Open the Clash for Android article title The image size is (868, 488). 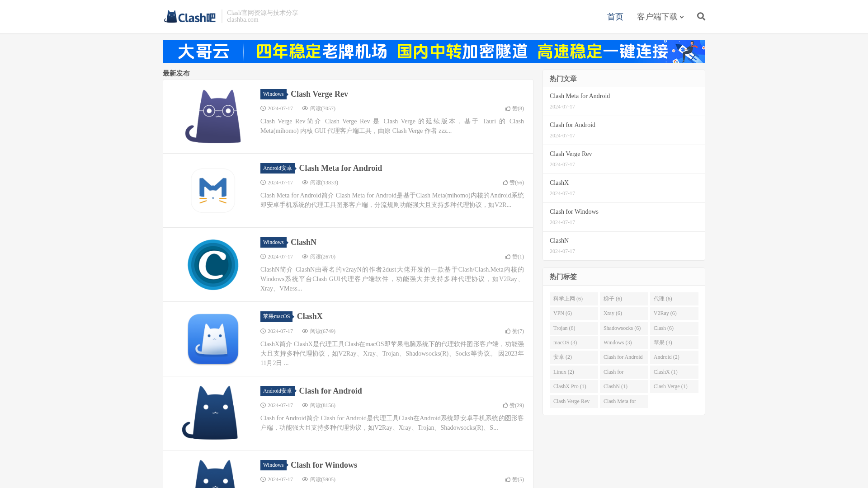(x=330, y=391)
